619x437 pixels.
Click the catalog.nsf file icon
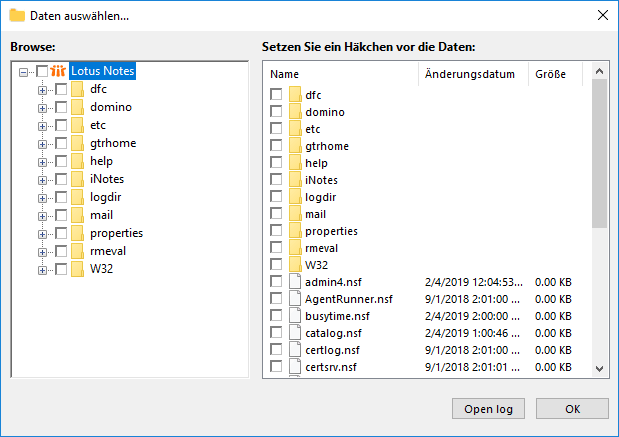295,332
